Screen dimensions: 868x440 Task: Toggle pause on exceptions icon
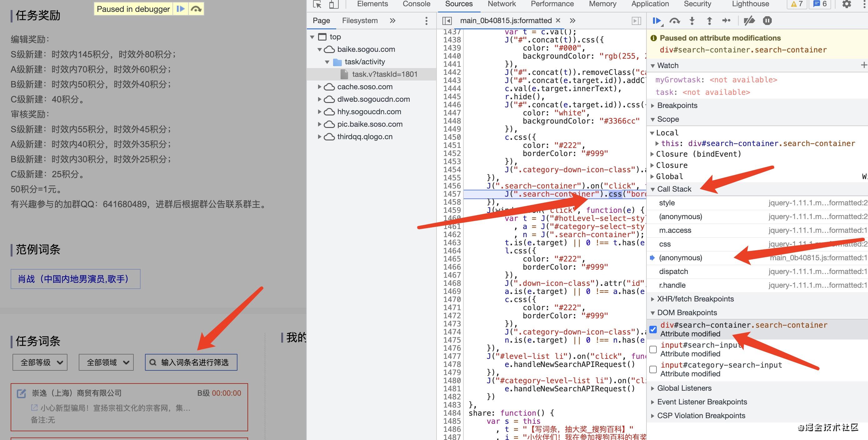click(x=767, y=21)
